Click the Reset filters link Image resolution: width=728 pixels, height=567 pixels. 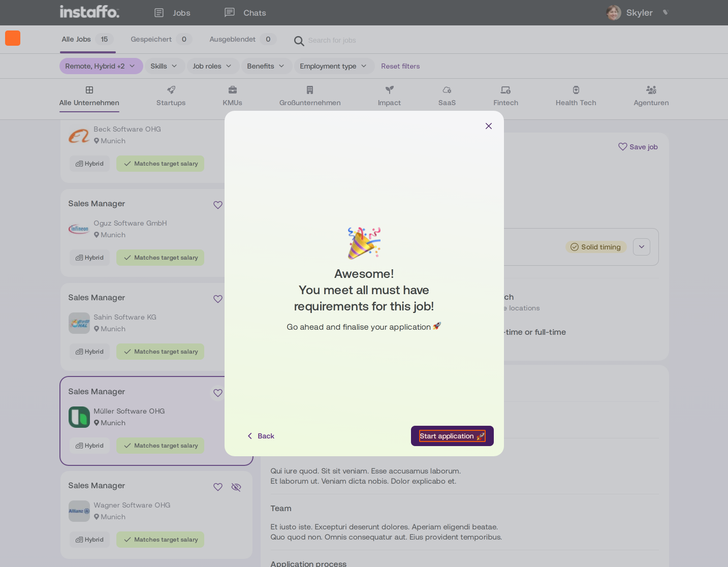point(400,66)
